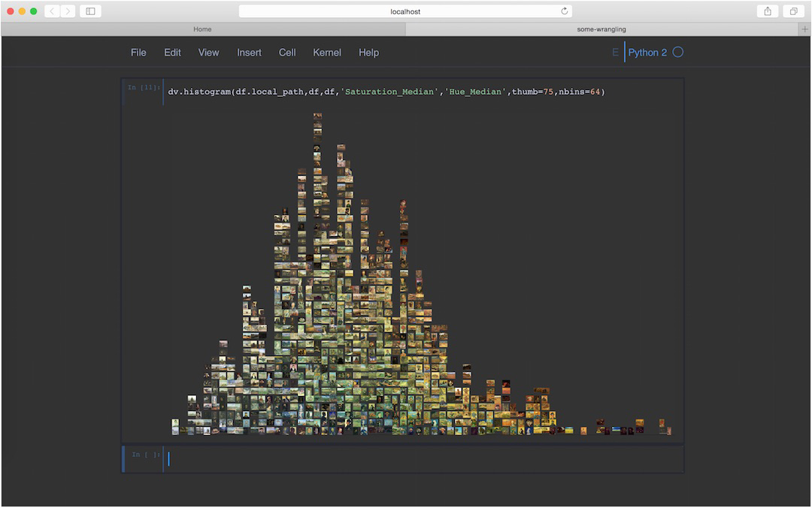Click the Python 2 kernel label
Screen dimensions: 812x508
coord(647,53)
